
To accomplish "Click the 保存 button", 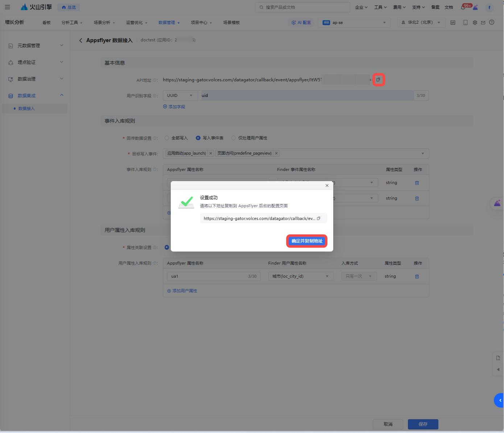I will 423,424.
